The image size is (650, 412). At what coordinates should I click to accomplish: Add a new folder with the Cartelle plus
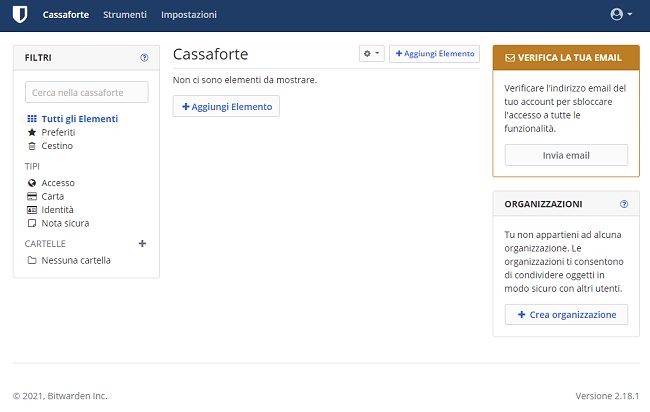click(142, 243)
